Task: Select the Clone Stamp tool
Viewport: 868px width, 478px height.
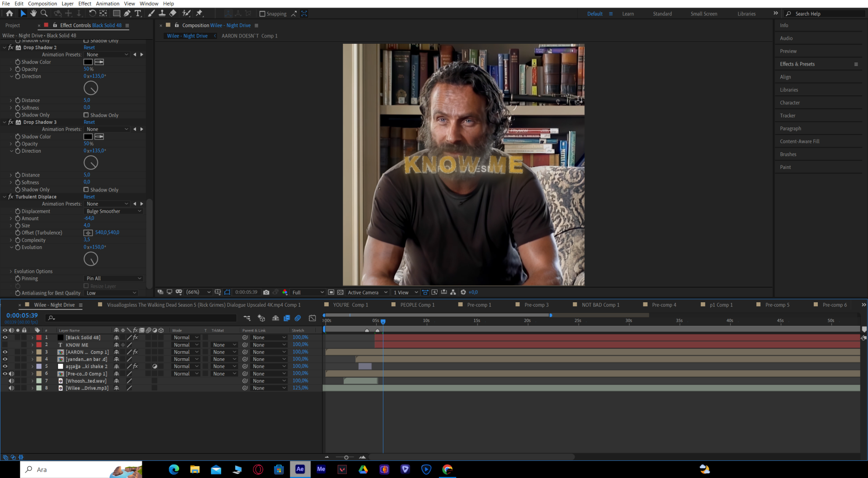Action: click(162, 14)
